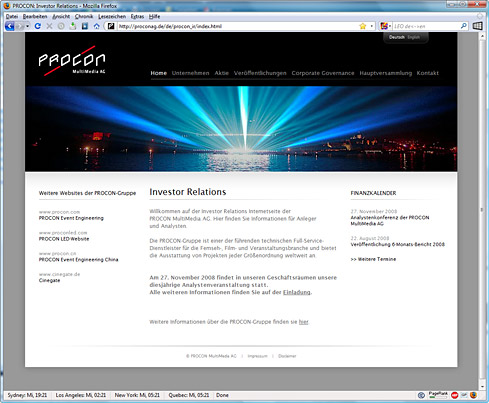The width and height of the screenshot is (489, 403).
Task: Click Weitere Termine link
Action: click(x=373, y=259)
